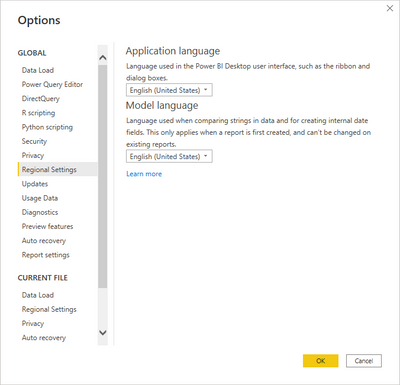Viewport: 400px width, 385px height.
Task: Expand the Application language dropdown
Action: 169,90
